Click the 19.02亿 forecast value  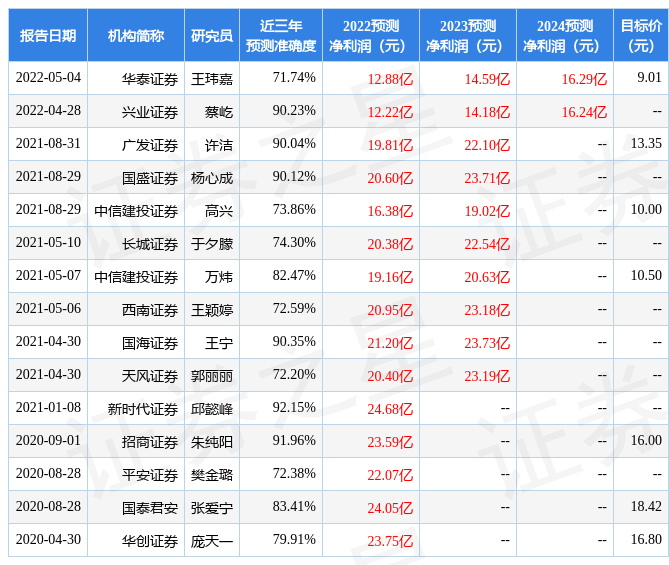coord(487,211)
